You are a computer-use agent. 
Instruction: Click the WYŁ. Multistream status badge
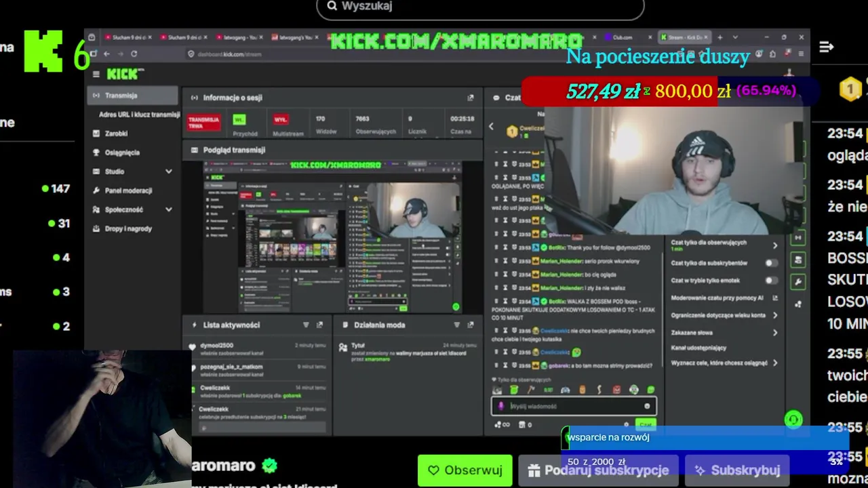coord(279,119)
